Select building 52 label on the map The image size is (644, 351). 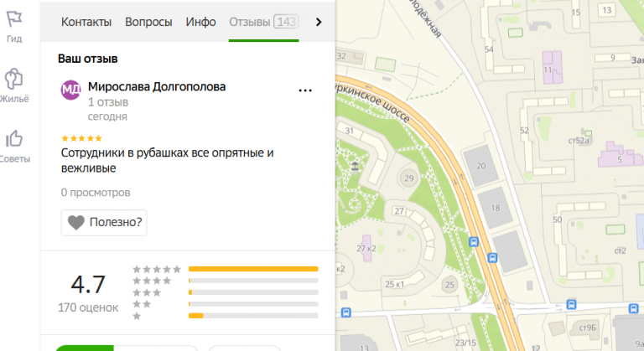click(524, 131)
